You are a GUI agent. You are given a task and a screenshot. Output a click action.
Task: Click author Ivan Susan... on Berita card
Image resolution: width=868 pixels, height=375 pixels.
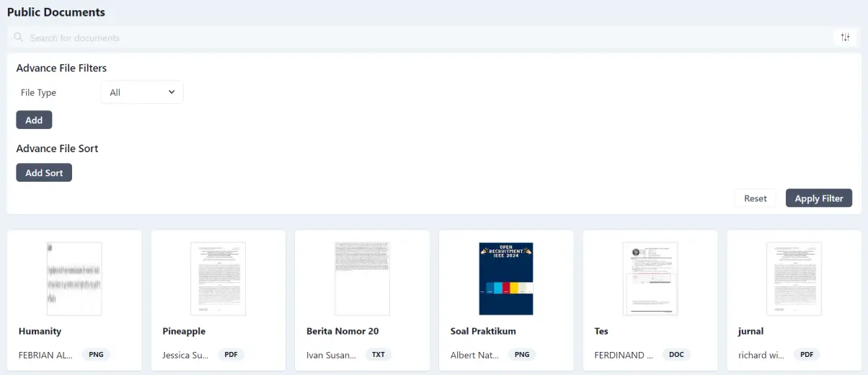(332, 356)
